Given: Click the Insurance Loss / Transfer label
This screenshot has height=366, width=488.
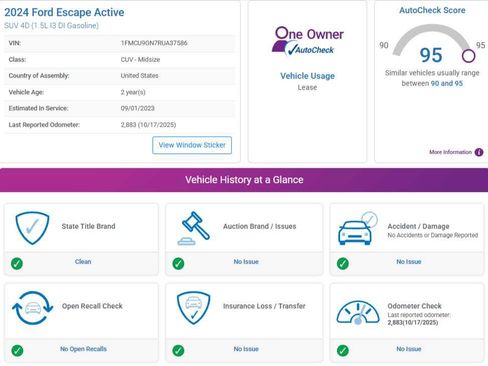Looking at the screenshot, I should [x=264, y=306].
